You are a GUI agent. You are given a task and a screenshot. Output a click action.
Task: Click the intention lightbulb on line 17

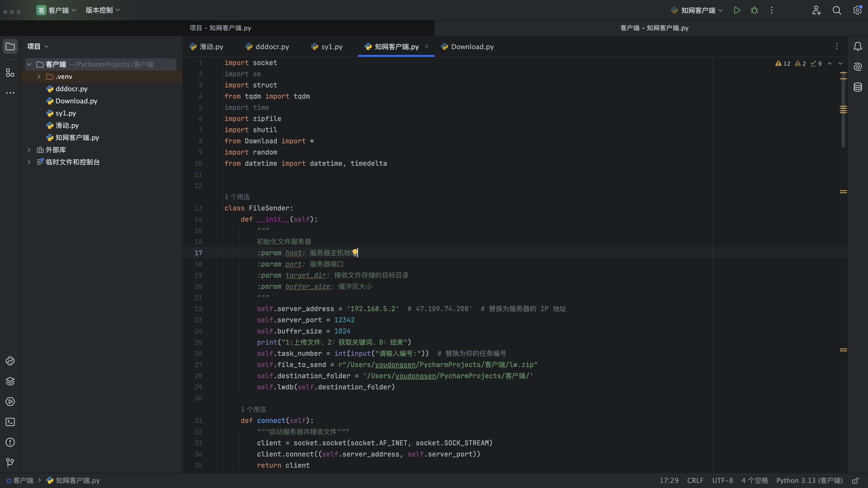pos(355,252)
